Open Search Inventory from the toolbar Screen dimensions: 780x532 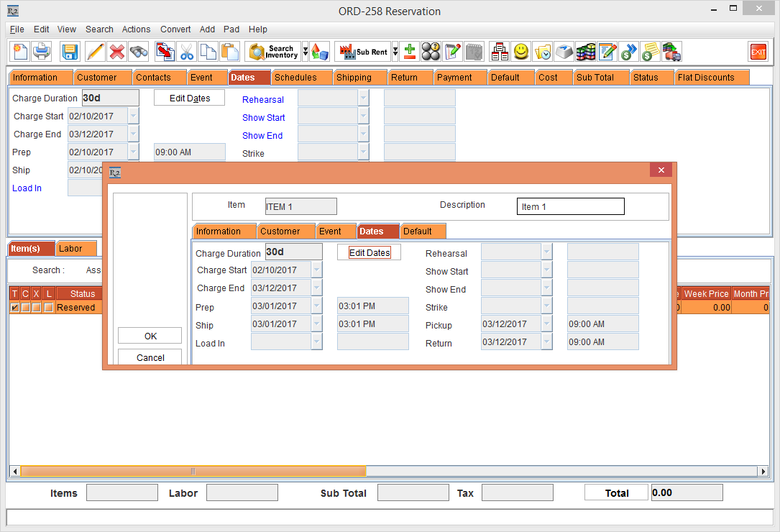pos(273,52)
